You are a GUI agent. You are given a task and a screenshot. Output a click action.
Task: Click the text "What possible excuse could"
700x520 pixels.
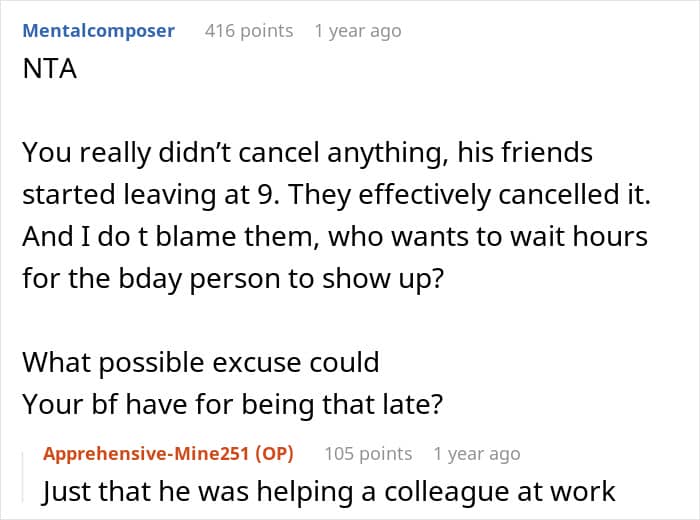(200, 360)
